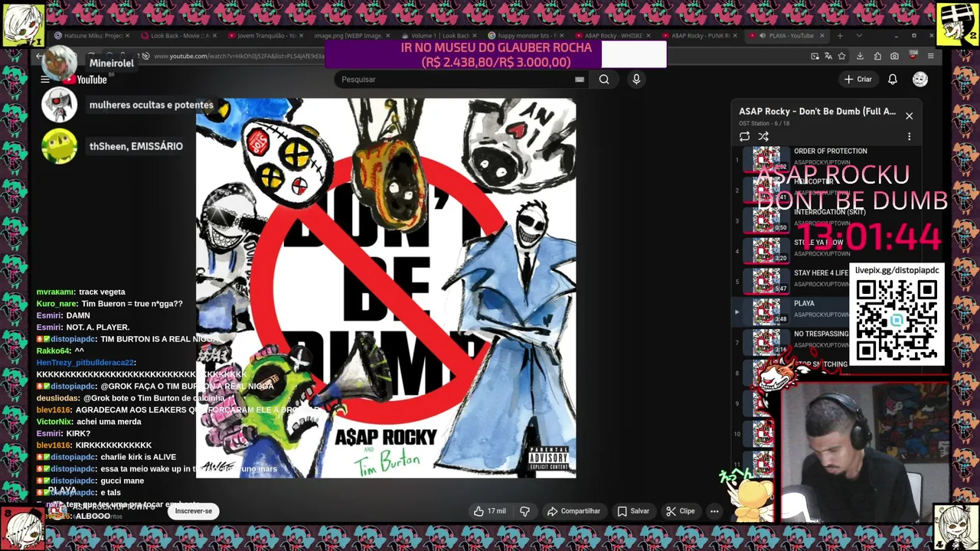Click the translate page icon in address bar
The height and width of the screenshot is (551, 980).
[828, 56]
